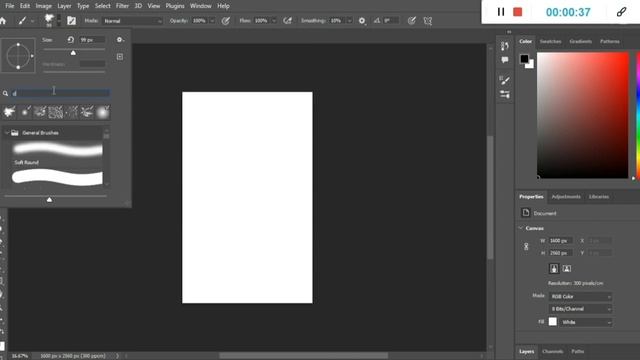Viewport: 640px width, 360px height.
Task: Open Brush Settings panel icon in dock
Action: coord(505,94)
